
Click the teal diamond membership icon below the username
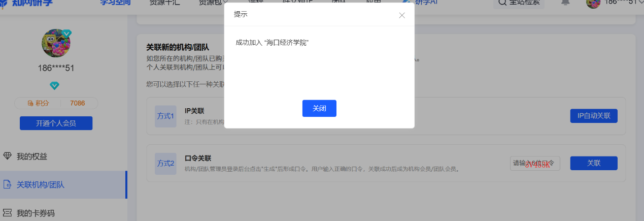(54, 85)
